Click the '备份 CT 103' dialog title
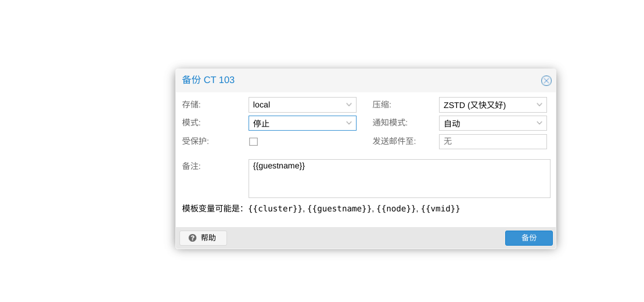 208,80
